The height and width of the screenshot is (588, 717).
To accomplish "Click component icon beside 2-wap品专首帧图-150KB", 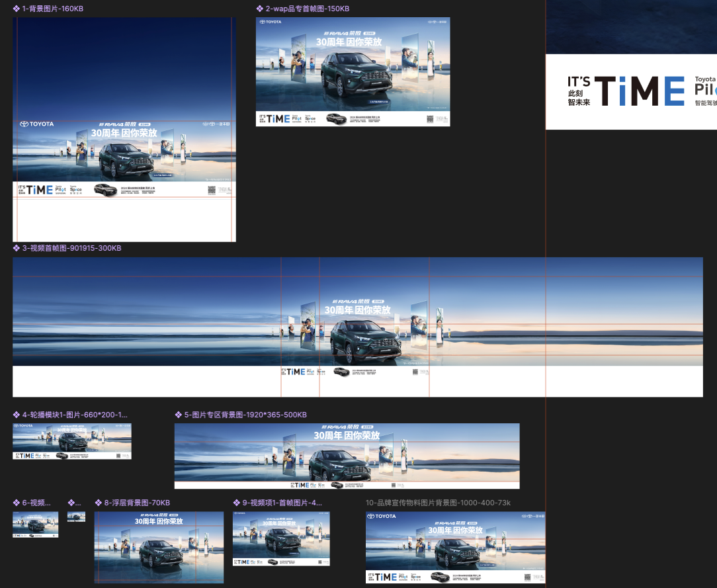I will (260, 9).
